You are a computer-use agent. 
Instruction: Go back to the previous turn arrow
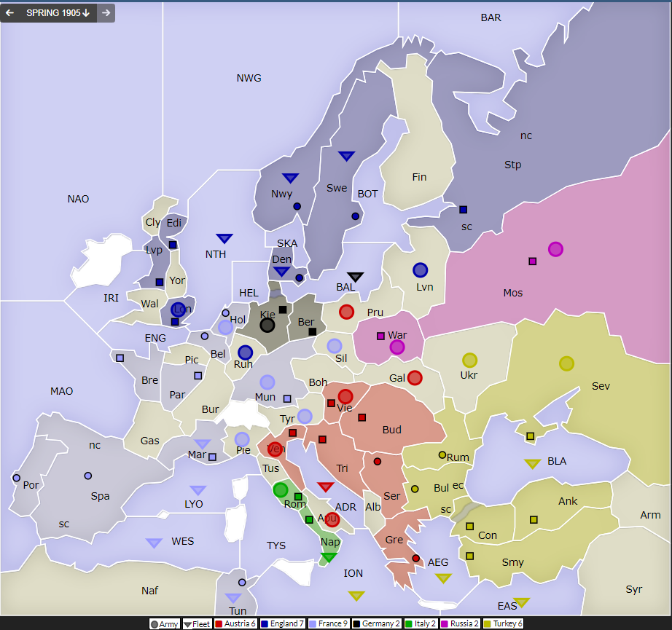pyautogui.click(x=10, y=13)
